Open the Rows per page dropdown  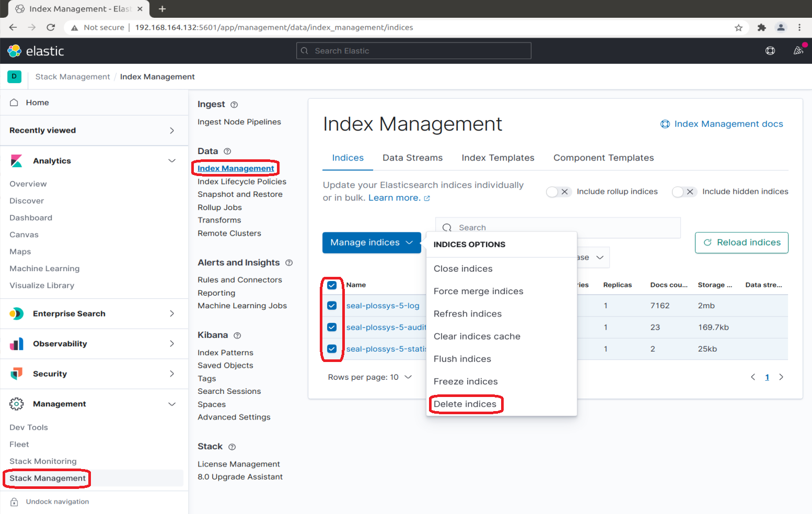point(369,377)
